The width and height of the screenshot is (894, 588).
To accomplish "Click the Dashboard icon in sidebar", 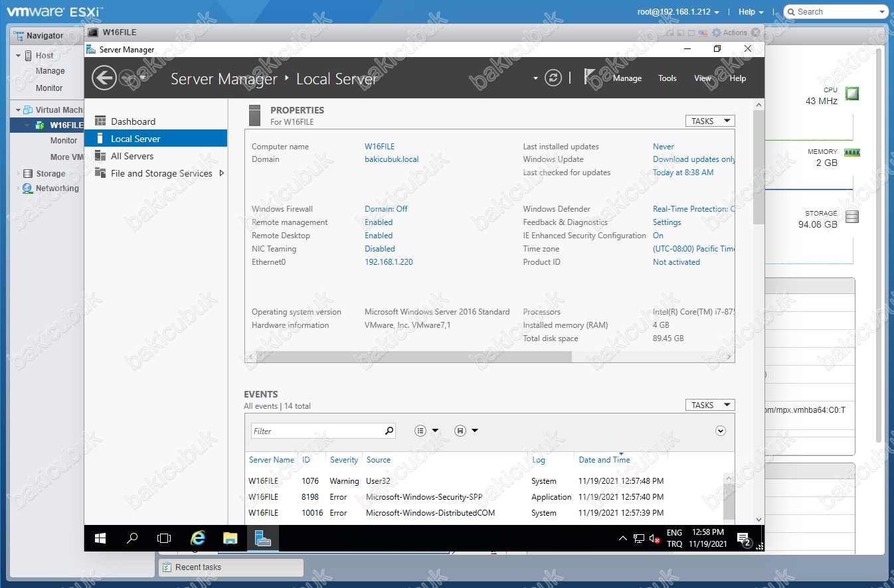I will pos(100,121).
